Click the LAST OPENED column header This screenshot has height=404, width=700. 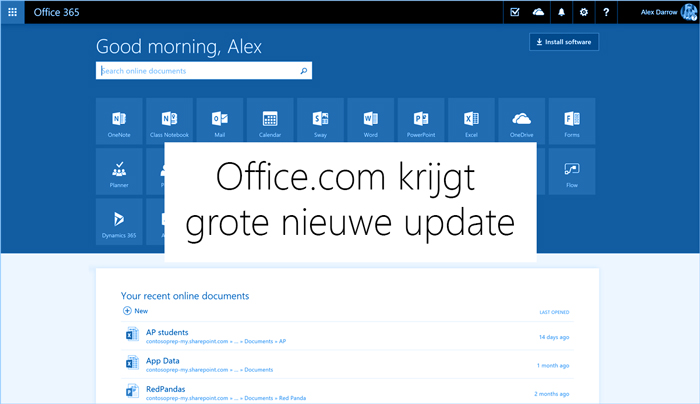click(x=554, y=312)
